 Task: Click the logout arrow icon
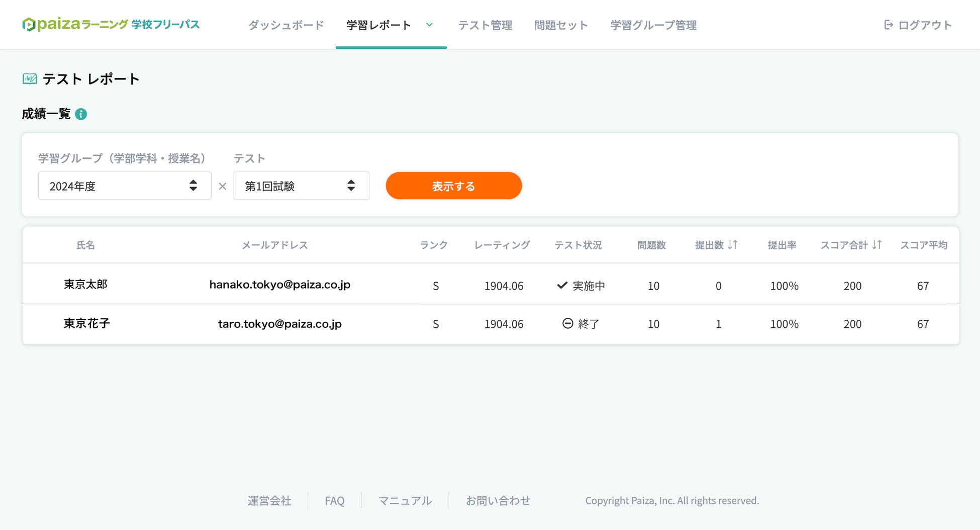click(889, 25)
